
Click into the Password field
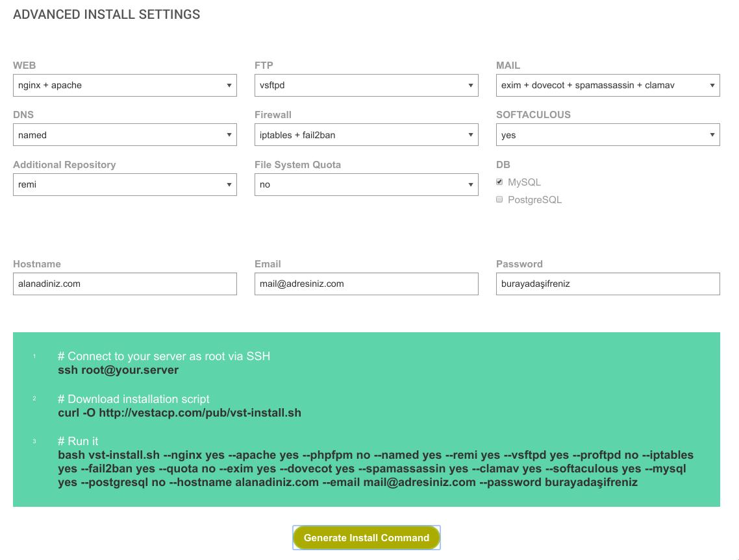click(608, 284)
